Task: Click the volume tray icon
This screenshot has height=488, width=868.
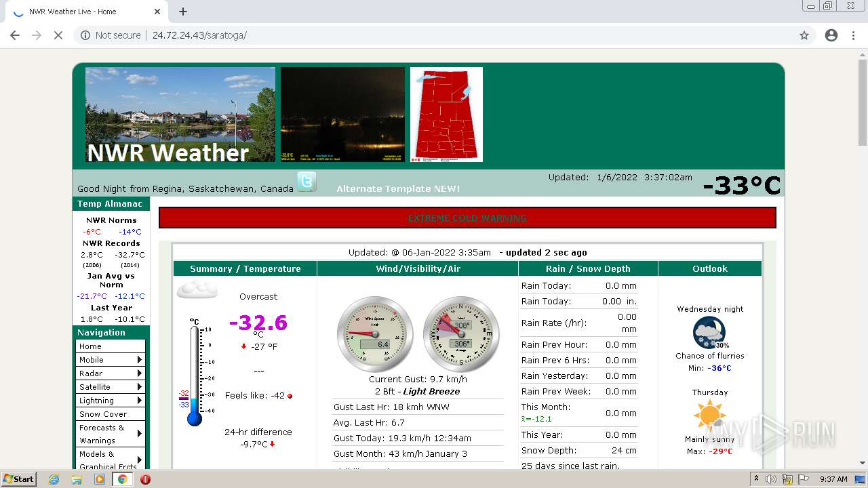Action: click(771, 479)
